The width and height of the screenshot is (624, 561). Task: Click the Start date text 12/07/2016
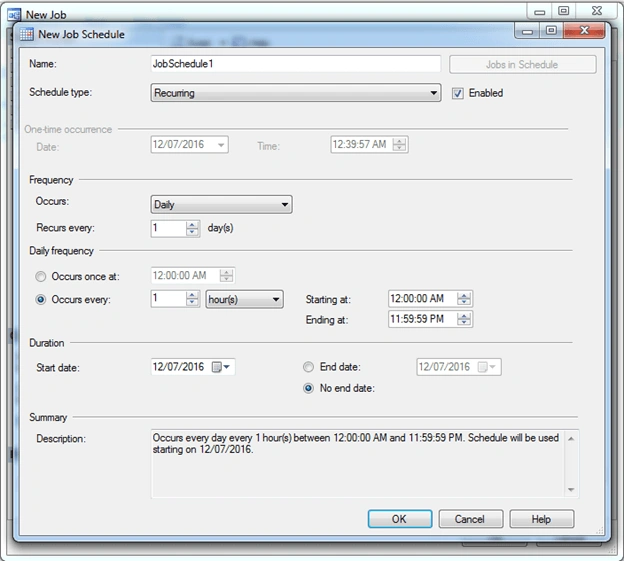178,367
